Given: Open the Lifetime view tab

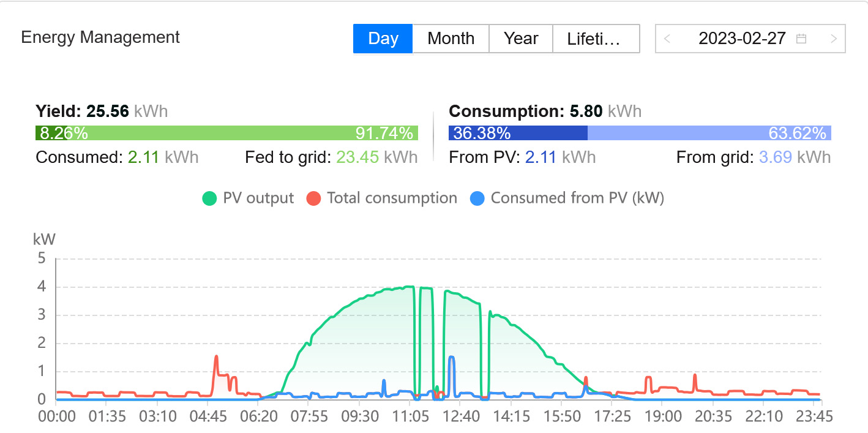Looking at the screenshot, I should coord(596,39).
